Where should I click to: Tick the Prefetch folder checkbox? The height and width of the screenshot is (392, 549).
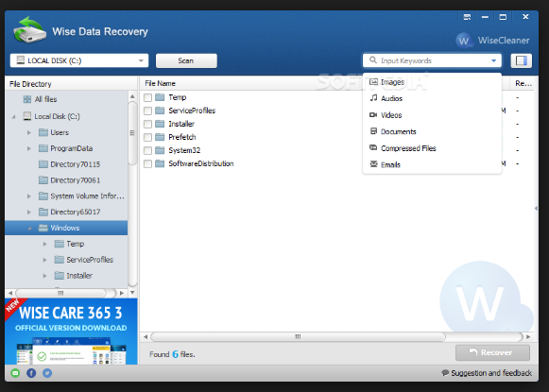147,138
